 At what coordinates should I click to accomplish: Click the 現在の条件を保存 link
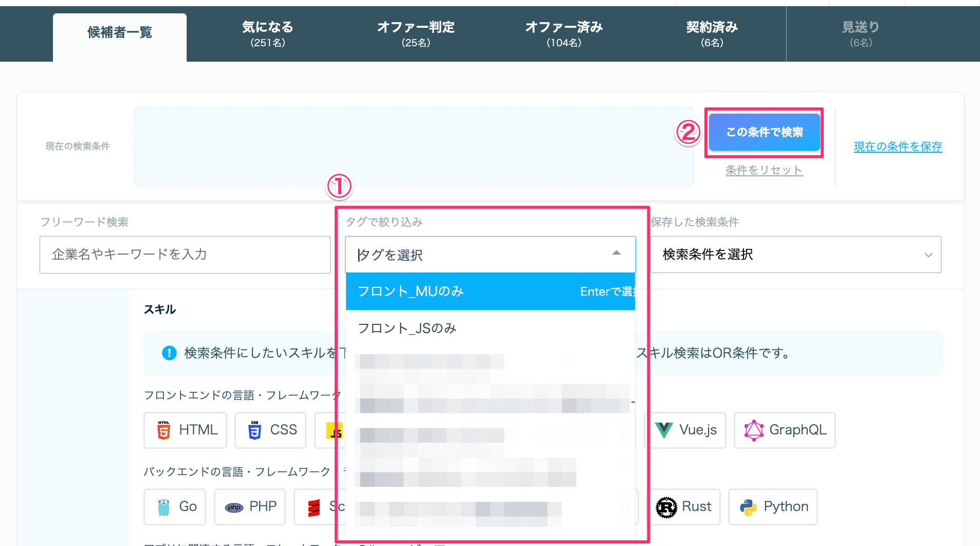(898, 147)
